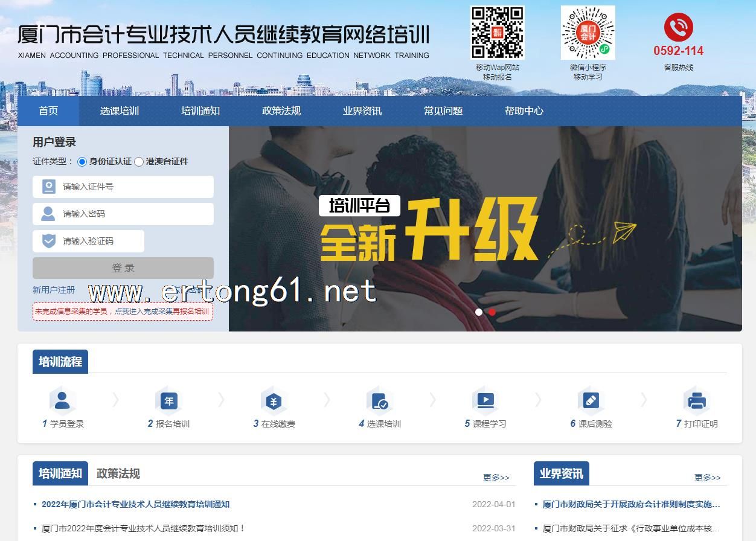
Task: Open the 帮助中心 navigation menu item
Action: 524,111
